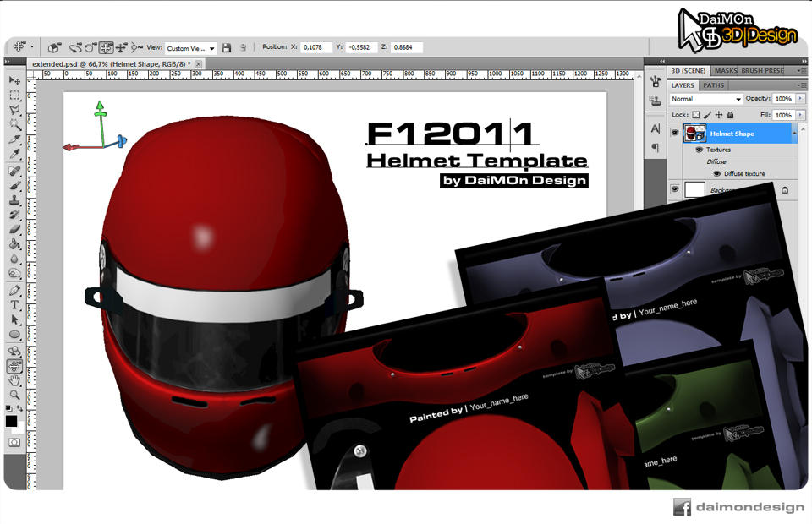Image resolution: width=812 pixels, height=524 pixels.
Task: Select the Brush tool
Action: click(x=14, y=186)
